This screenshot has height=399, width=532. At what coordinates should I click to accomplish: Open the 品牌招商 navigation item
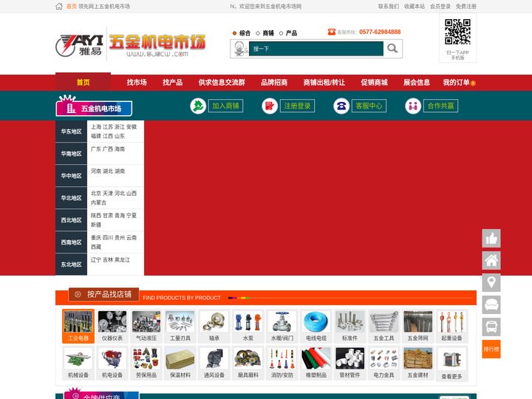tap(274, 83)
